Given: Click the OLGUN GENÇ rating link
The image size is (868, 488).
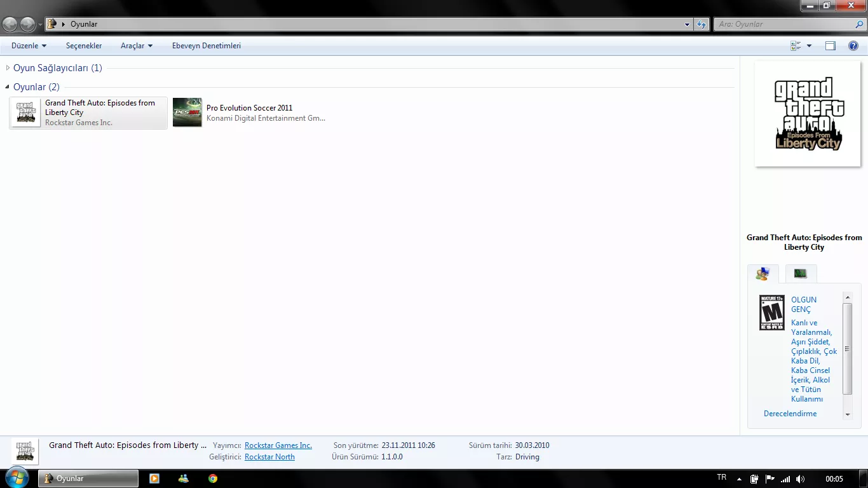Looking at the screenshot, I should click(804, 304).
